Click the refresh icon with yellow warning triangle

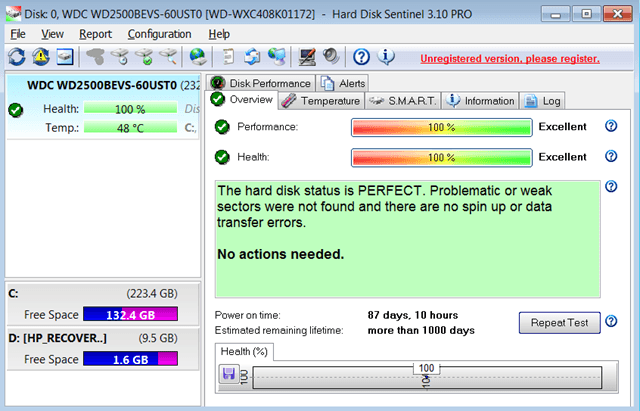(x=41, y=57)
